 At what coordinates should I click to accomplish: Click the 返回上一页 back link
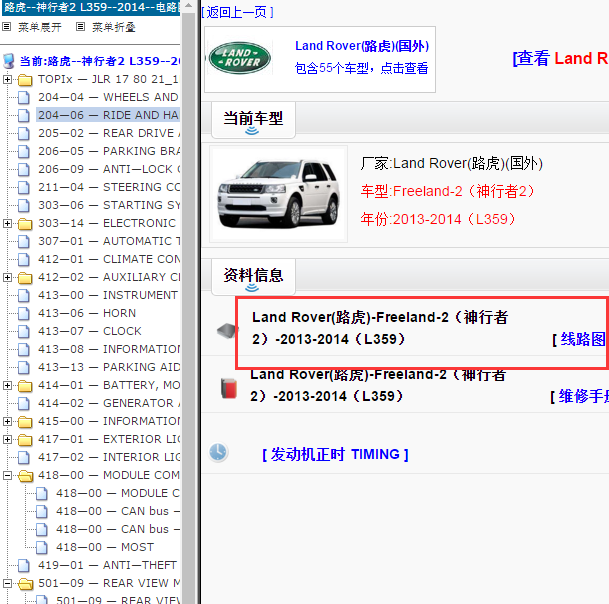tap(237, 12)
